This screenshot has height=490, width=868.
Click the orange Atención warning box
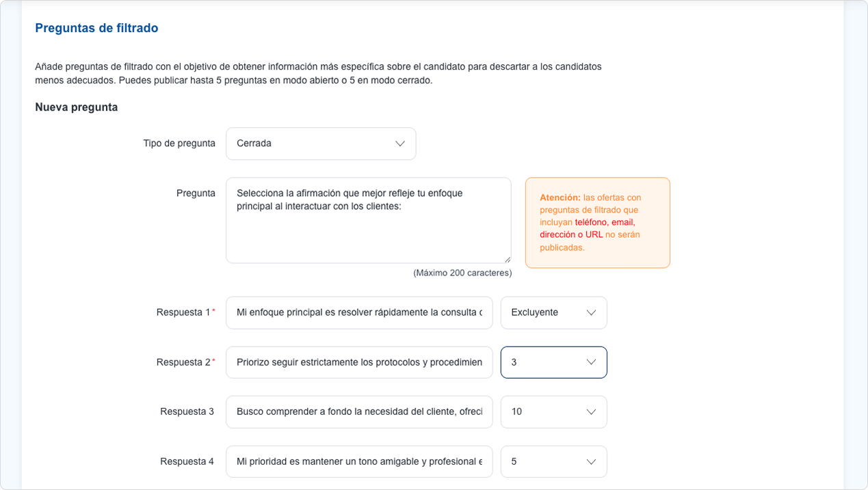click(597, 223)
